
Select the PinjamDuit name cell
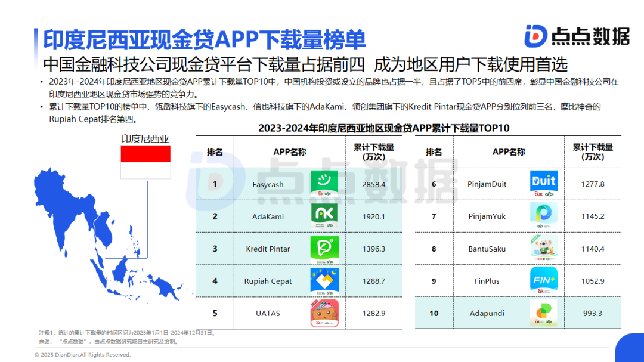pos(487,184)
